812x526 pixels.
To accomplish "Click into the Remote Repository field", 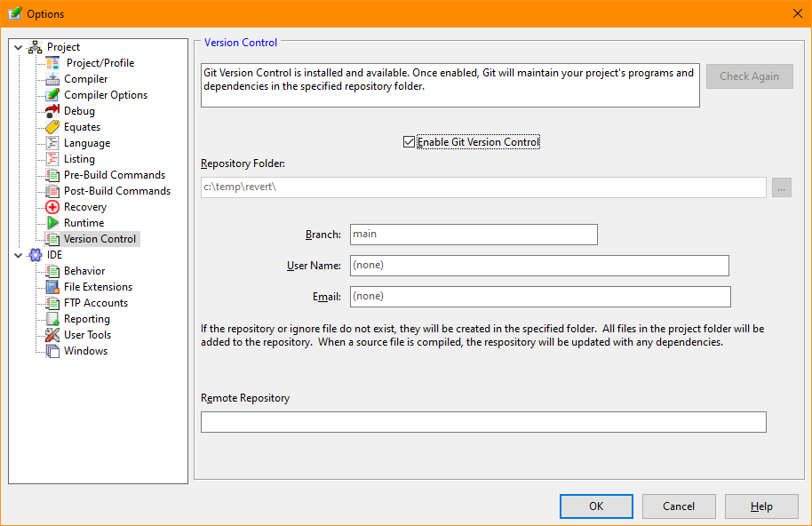I will click(x=483, y=422).
